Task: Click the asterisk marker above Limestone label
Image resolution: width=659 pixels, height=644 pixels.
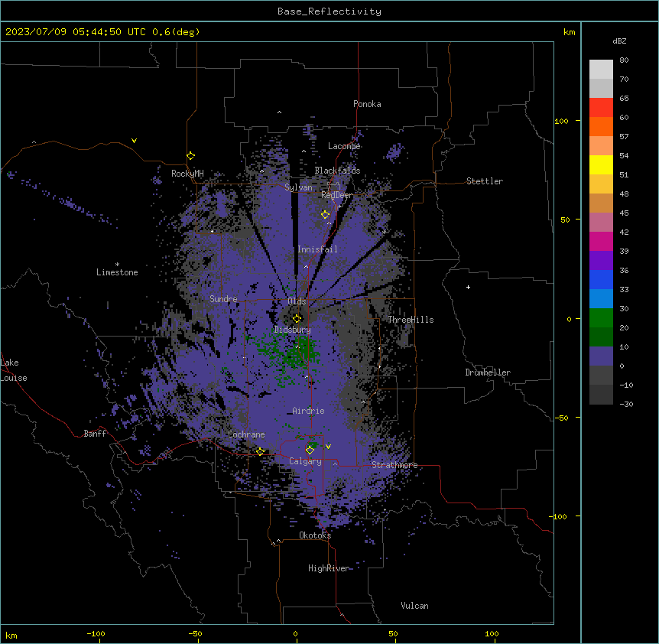Action: 117,264
